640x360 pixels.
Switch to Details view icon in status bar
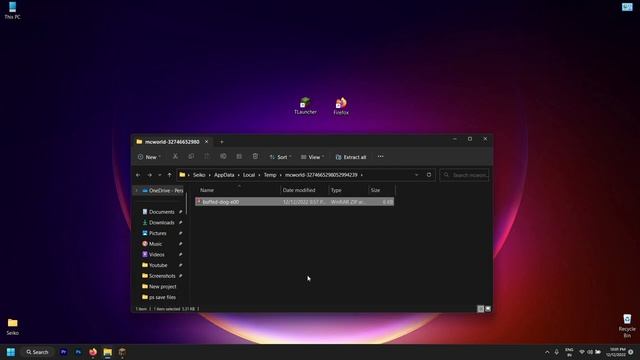[x=480, y=309]
